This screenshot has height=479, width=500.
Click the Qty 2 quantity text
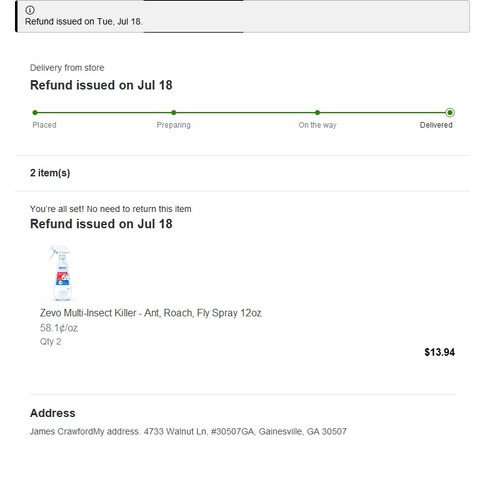coord(50,342)
